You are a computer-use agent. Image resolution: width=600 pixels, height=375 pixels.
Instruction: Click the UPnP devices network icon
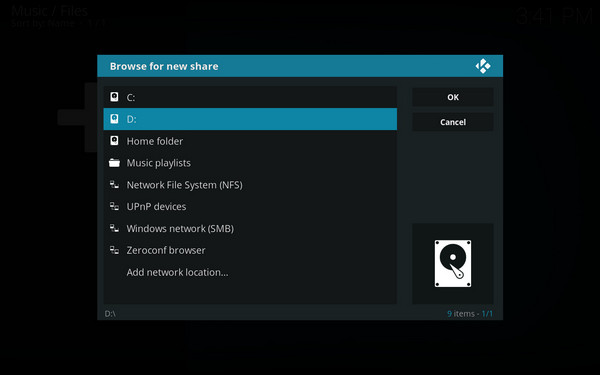pos(114,207)
